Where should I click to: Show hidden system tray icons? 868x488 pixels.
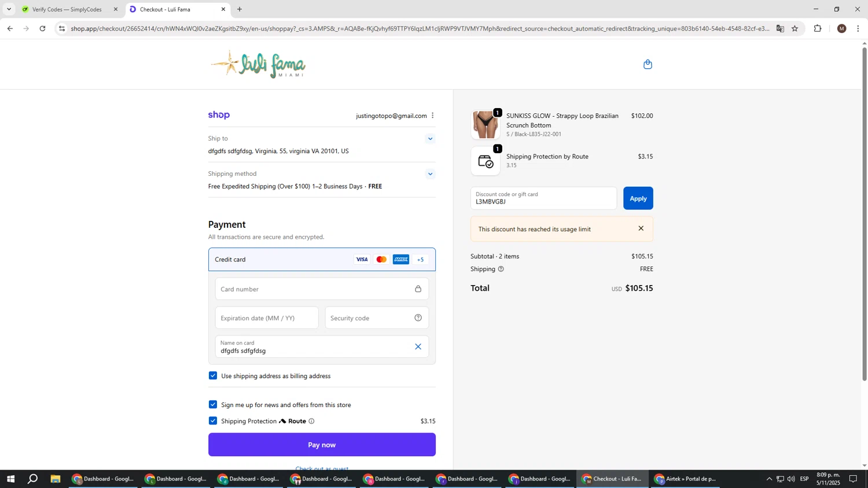[x=769, y=479]
